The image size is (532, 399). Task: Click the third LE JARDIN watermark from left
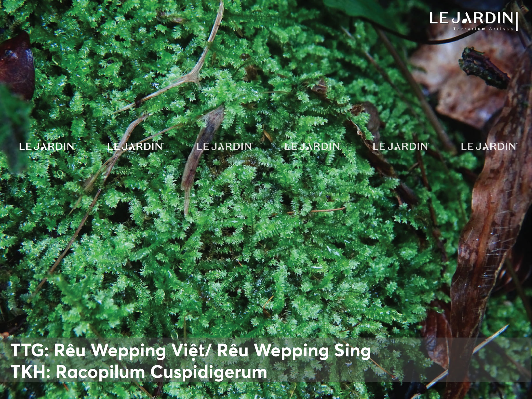click(x=224, y=146)
